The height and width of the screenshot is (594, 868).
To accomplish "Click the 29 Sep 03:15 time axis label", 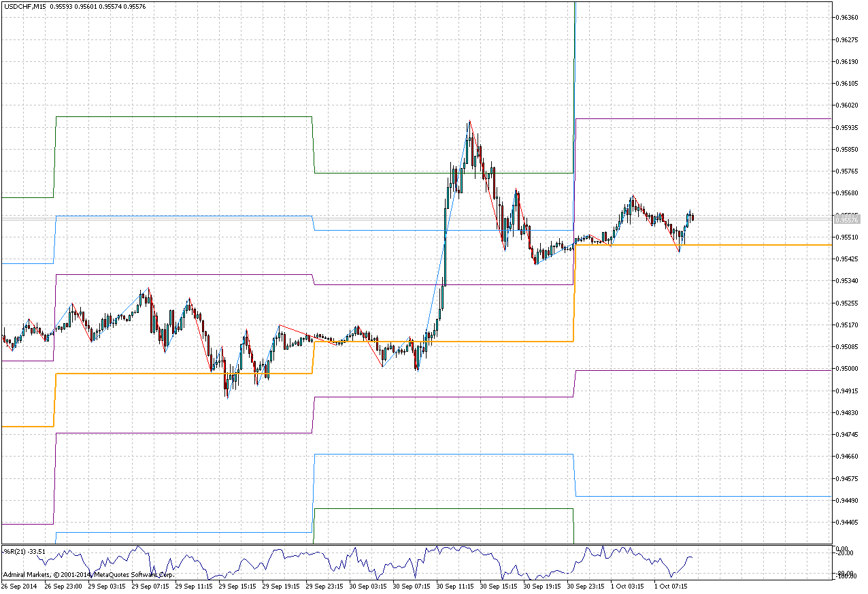I will [107, 585].
